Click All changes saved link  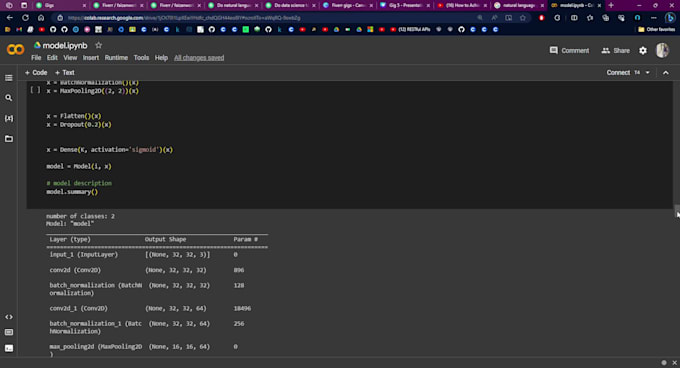coord(199,58)
